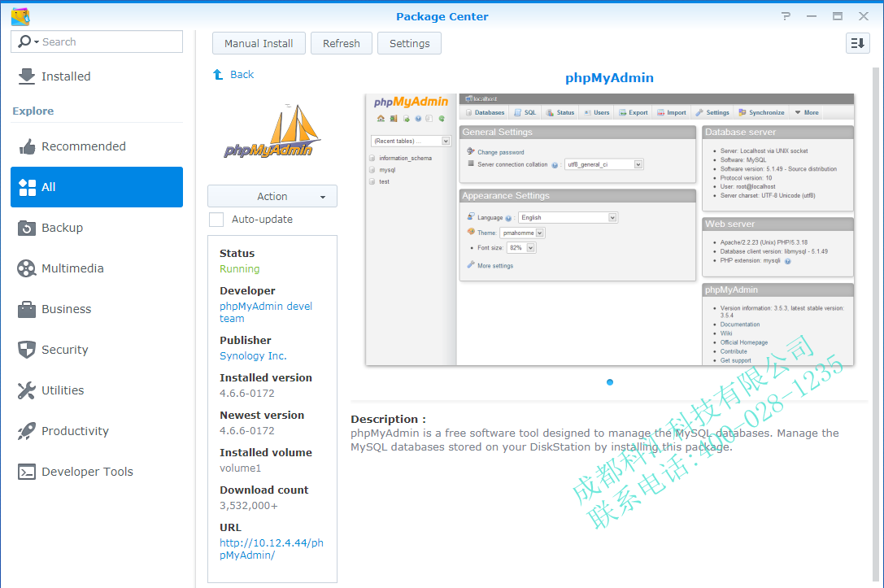Open the search magnifier filter dropdown

[x=28, y=41]
